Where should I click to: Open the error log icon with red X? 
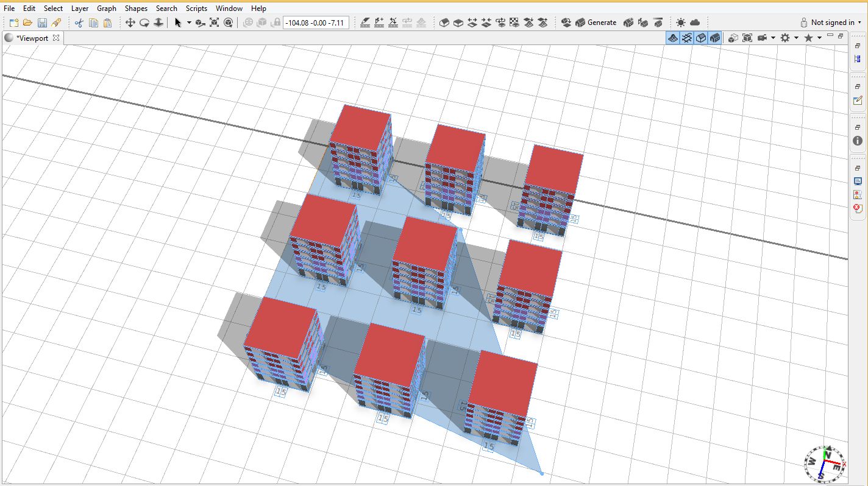[858, 208]
